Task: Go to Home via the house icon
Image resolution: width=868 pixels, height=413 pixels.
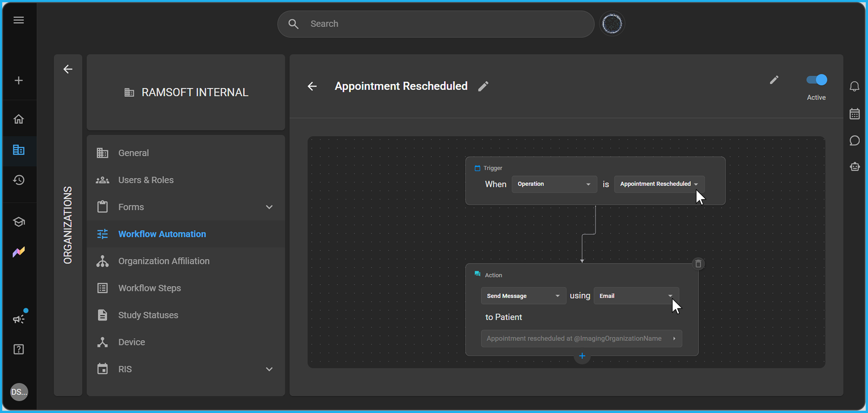Action: [x=18, y=119]
